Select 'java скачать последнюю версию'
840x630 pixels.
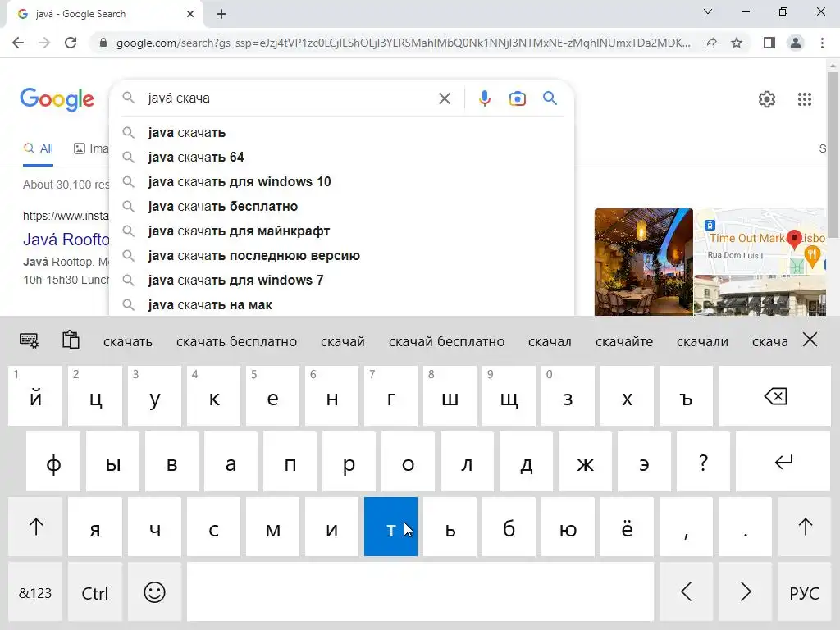pos(342,256)
